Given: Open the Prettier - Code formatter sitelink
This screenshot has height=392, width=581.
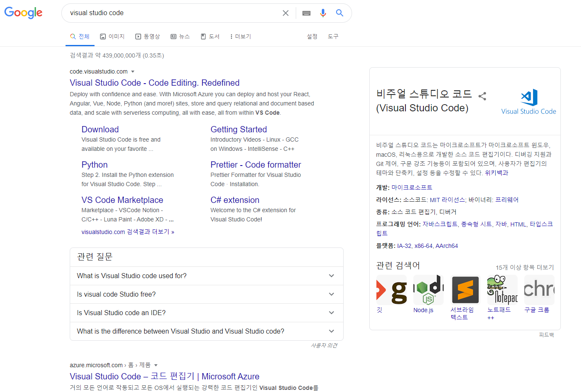Looking at the screenshot, I should pyautogui.click(x=256, y=165).
